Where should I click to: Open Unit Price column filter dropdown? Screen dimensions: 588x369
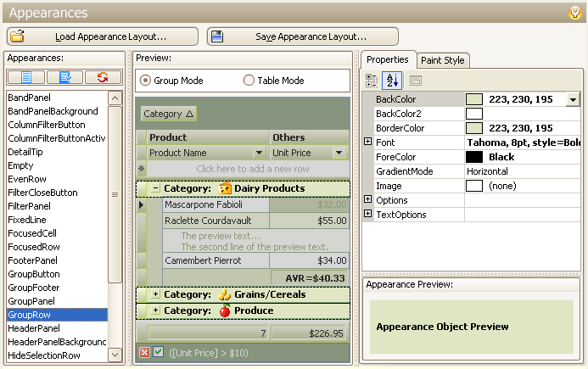[339, 153]
